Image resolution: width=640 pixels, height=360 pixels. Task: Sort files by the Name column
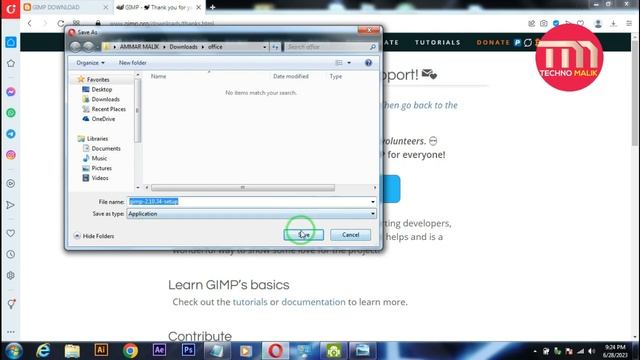tap(158, 76)
